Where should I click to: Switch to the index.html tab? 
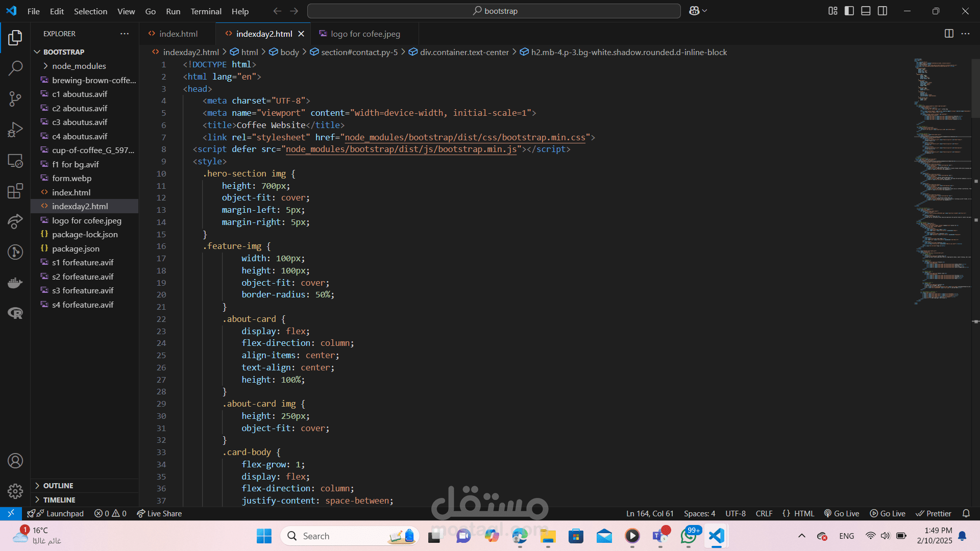pos(178,34)
